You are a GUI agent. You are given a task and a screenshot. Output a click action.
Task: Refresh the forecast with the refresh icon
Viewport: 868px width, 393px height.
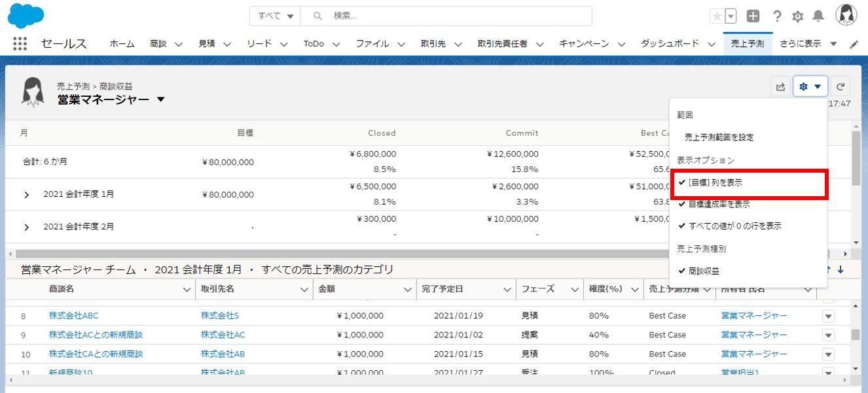[x=841, y=86]
